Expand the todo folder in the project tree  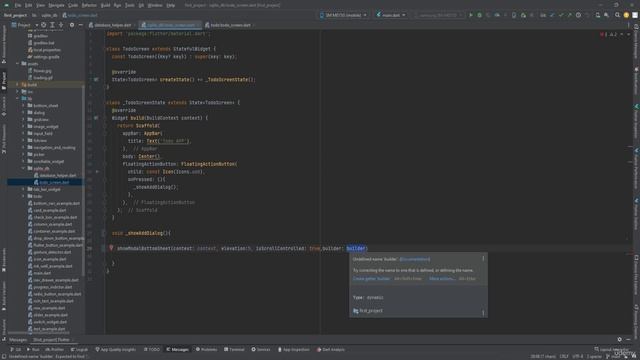[x=24, y=196]
